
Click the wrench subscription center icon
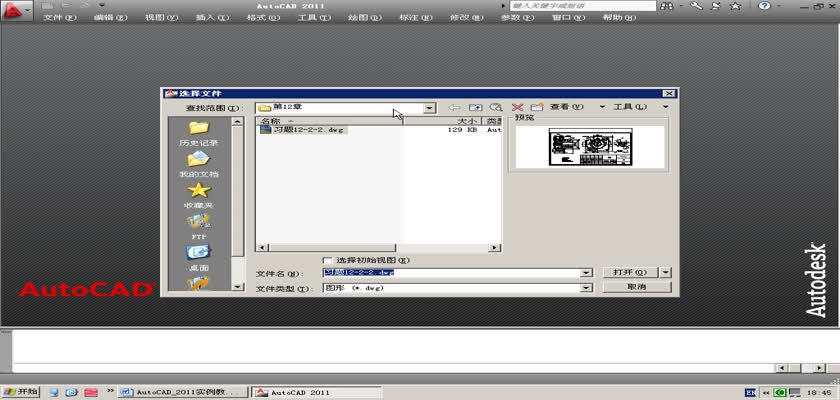pyautogui.click(x=696, y=6)
